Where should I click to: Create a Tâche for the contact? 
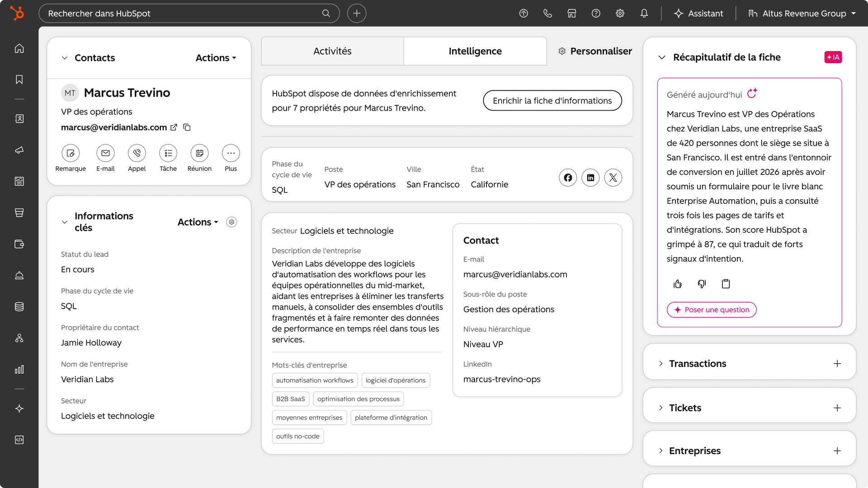(168, 153)
